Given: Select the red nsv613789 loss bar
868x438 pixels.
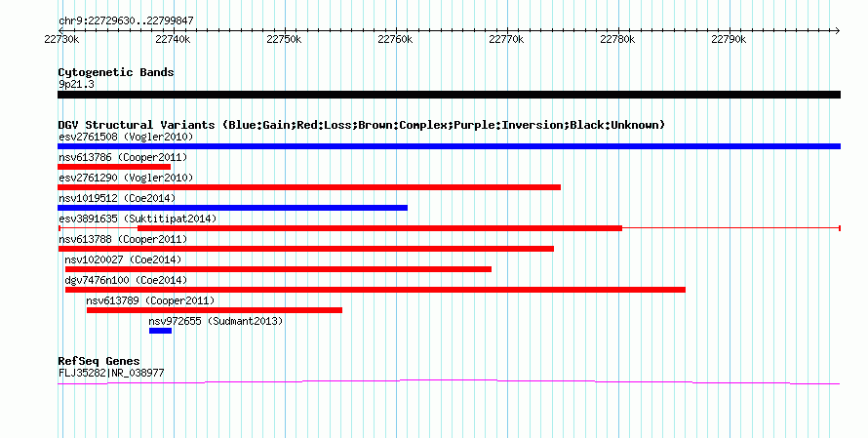Looking at the screenshot, I should coord(215,310).
